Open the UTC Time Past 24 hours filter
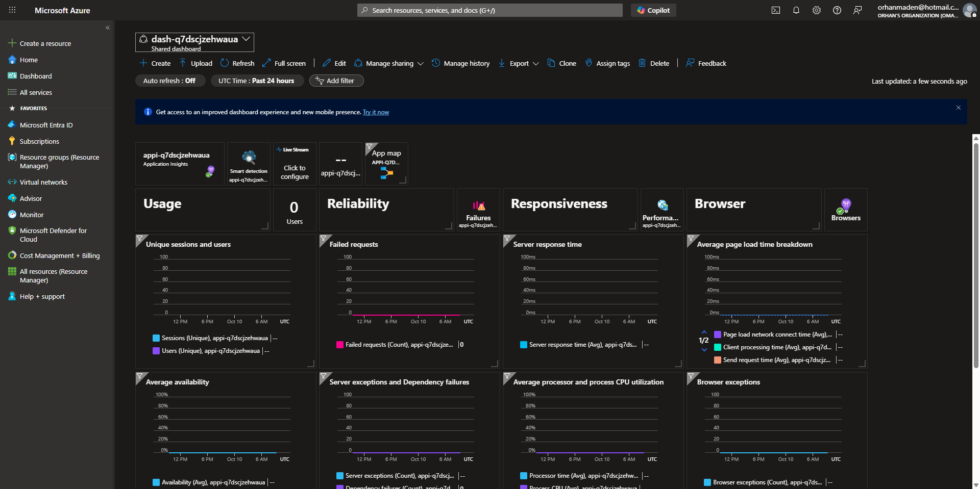This screenshot has height=489, width=980. [x=257, y=81]
